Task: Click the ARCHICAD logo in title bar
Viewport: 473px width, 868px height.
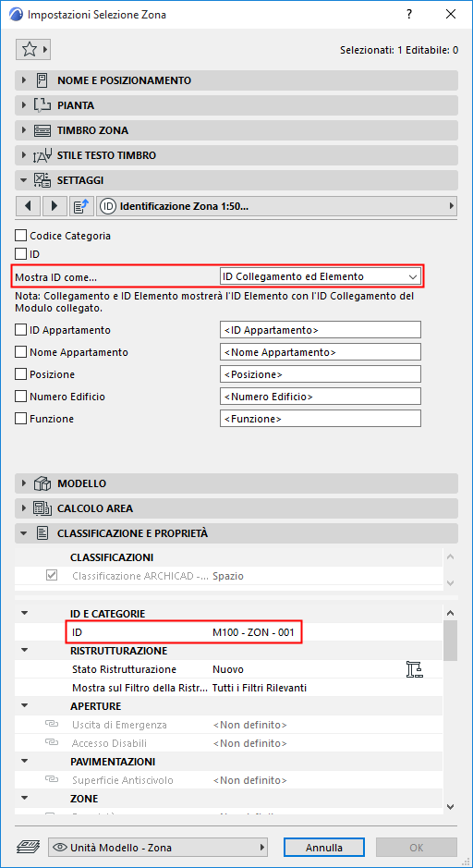Action: [18, 15]
